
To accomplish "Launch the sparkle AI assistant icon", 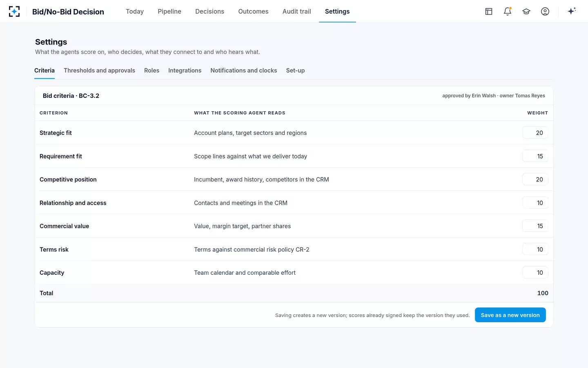I will [572, 11].
